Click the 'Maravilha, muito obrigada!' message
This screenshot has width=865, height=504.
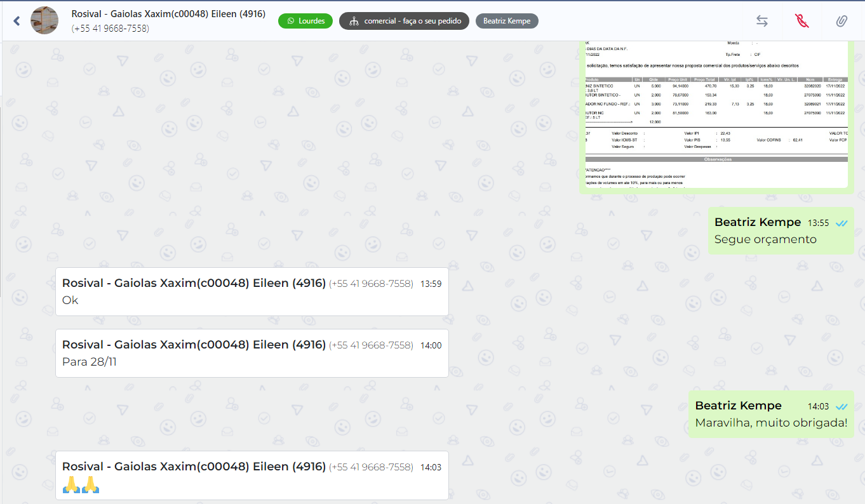(x=771, y=423)
